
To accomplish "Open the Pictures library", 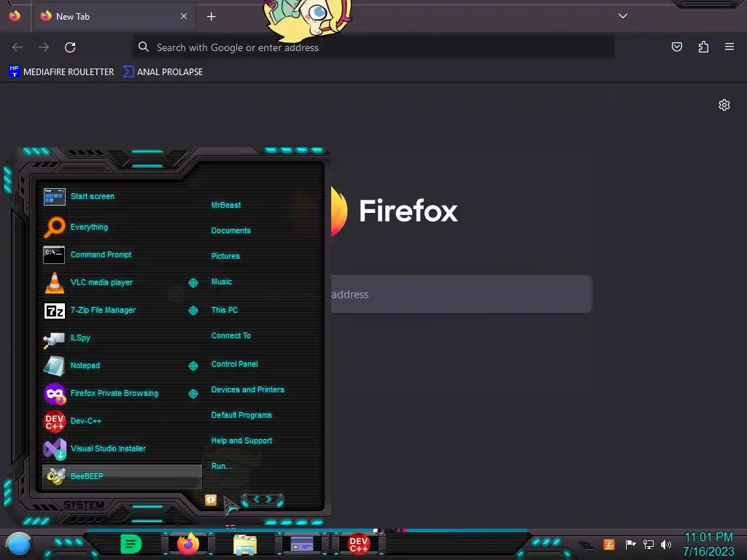I will pos(226,256).
